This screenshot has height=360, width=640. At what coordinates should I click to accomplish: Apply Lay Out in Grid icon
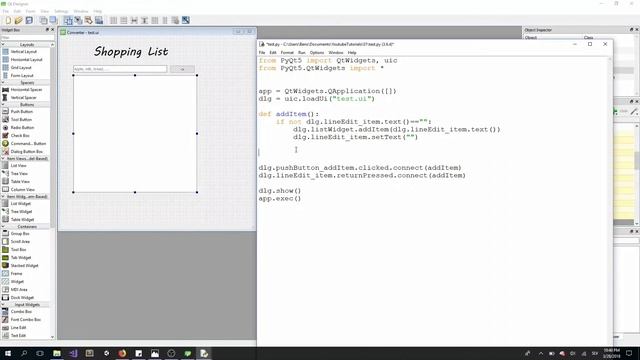[x=155, y=20]
